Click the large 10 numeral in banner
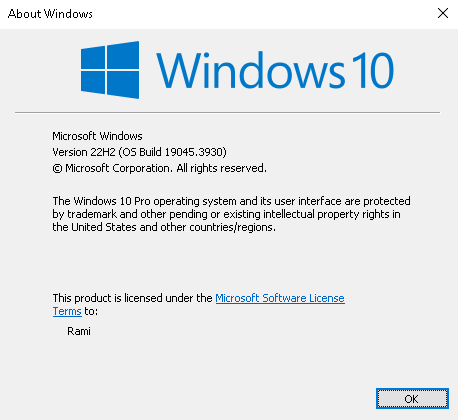458x420 pixels. click(x=374, y=71)
